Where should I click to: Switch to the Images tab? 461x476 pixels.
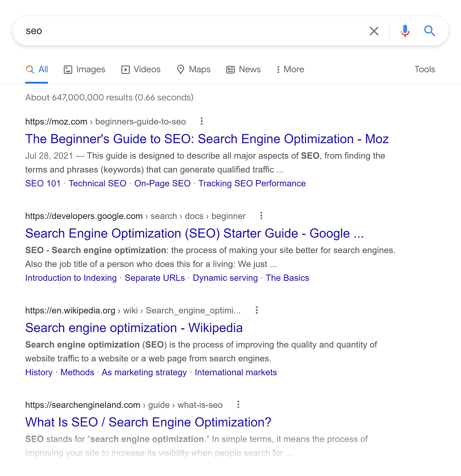click(x=84, y=70)
